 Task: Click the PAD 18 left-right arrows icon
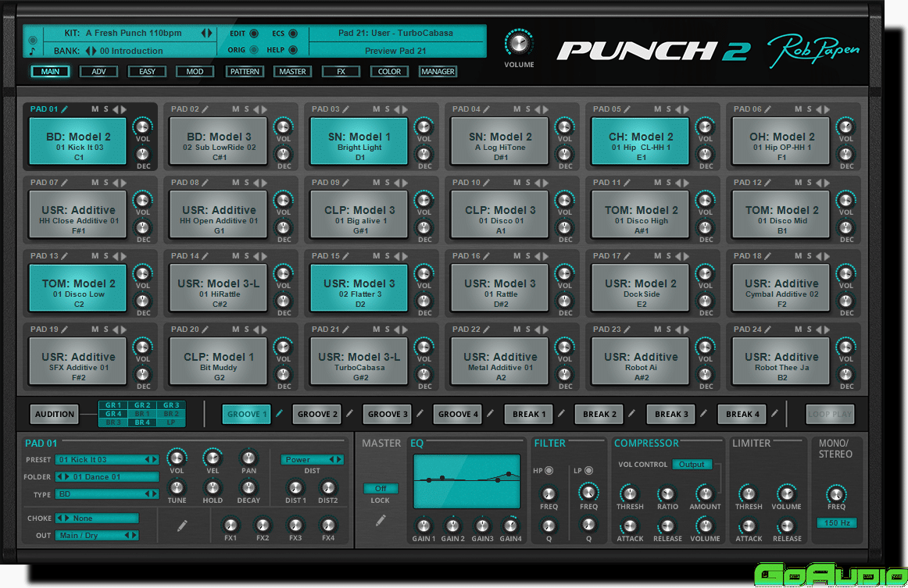[x=823, y=256]
